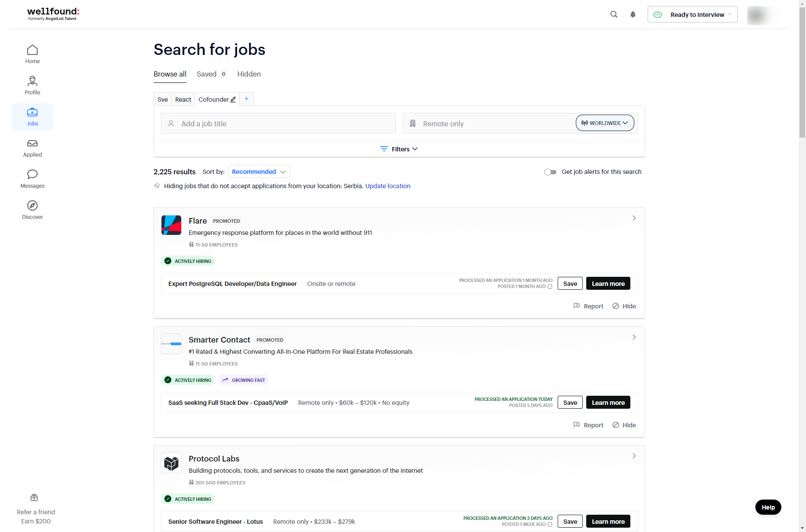
Task: Expand Smarter Contact card chevron
Action: pyautogui.click(x=634, y=337)
